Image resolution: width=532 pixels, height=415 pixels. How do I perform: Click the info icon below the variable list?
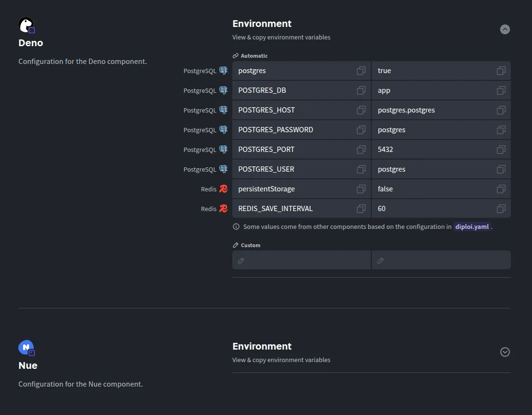(236, 226)
